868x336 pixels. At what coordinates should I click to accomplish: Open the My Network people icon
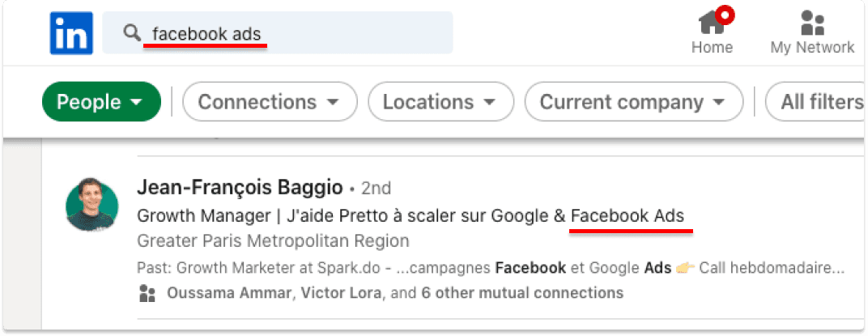[812, 23]
